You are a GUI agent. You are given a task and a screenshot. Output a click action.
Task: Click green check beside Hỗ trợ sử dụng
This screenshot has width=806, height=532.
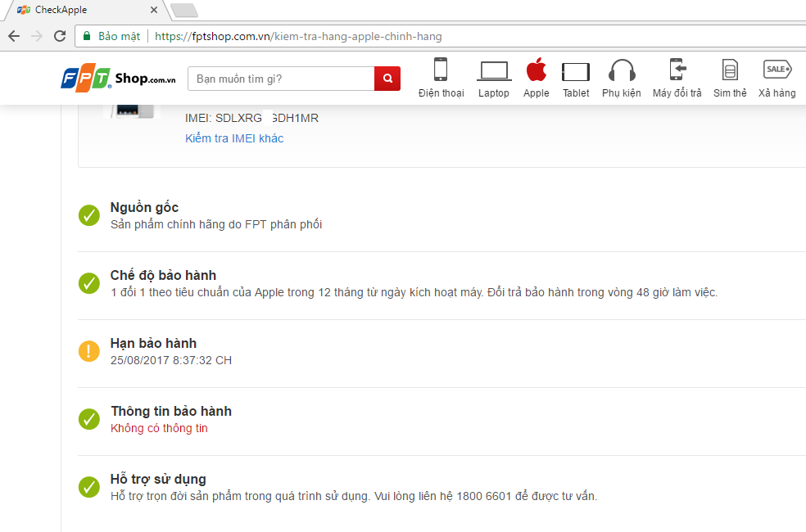89,487
